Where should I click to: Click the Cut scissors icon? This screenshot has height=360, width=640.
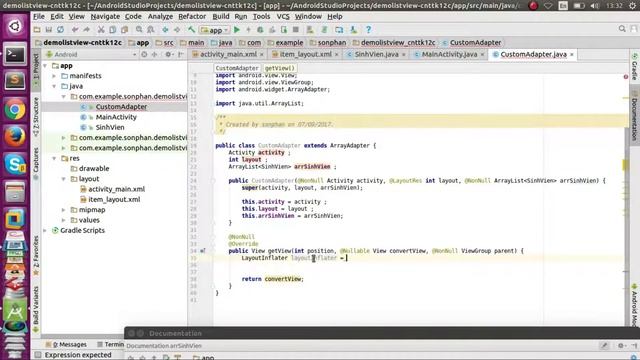pos(101,30)
